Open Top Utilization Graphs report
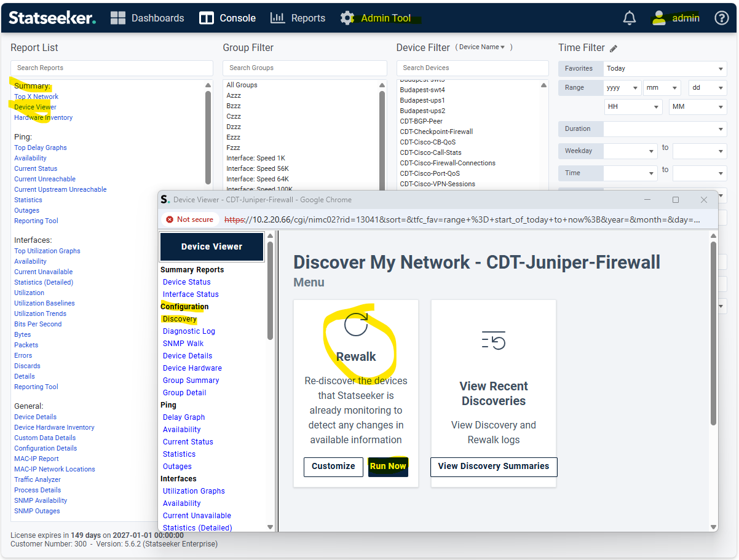This screenshot has height=560, width=739. (47, 251)
